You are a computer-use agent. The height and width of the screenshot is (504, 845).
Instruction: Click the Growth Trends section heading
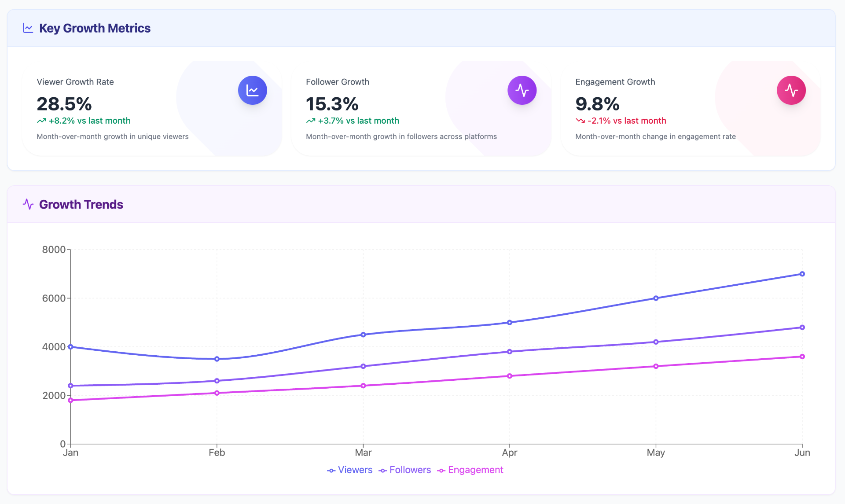[x=81, y=204]
